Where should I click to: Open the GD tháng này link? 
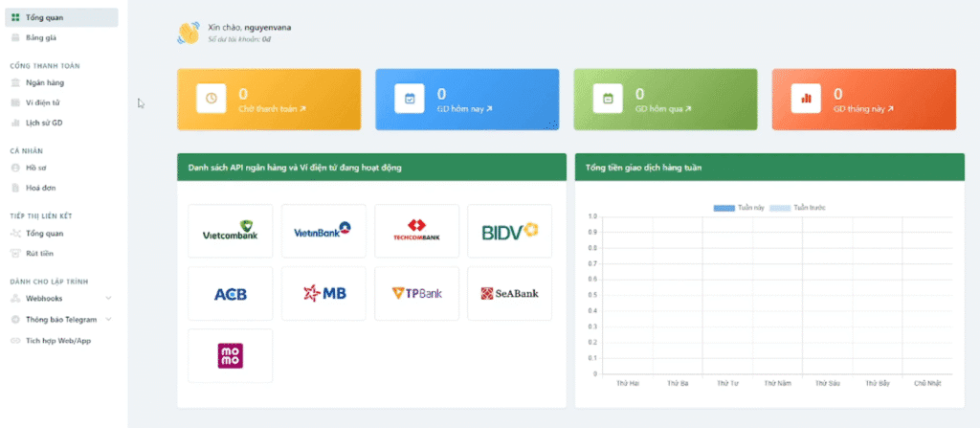pyautogui.click(x=862, y=109)
